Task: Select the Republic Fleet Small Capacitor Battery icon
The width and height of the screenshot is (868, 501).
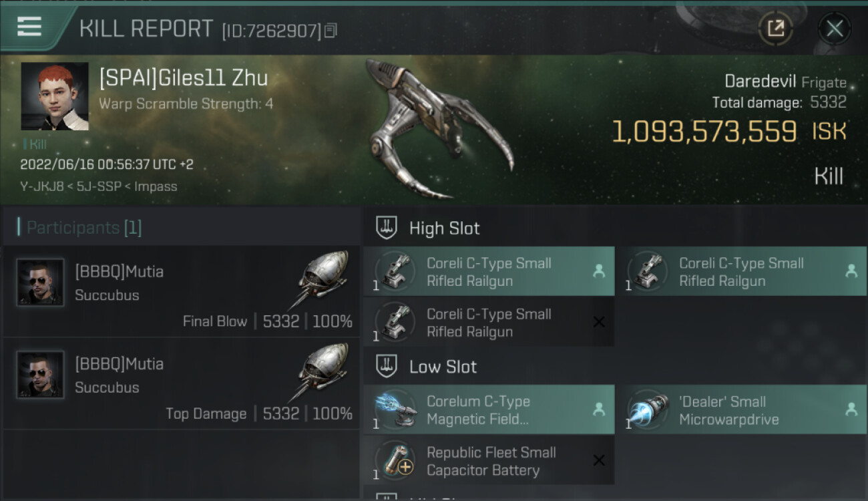Action: click(396, 461)
